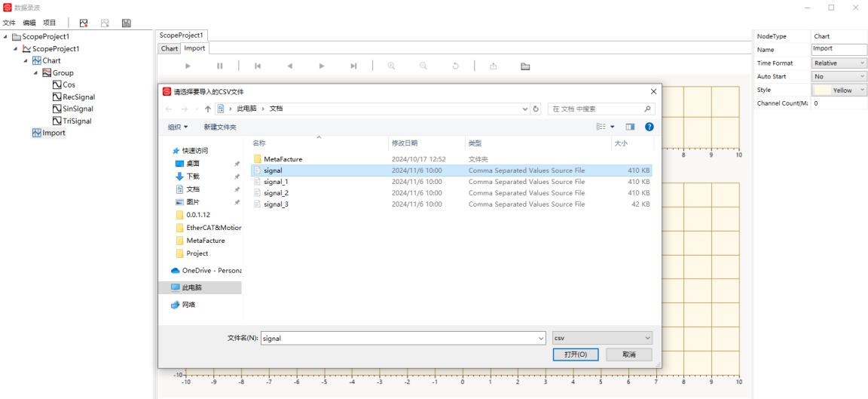Viewport: 868px width, 399px height.
Task: Click the open folder icon in chart toolbar
Action: coord(525,66)
